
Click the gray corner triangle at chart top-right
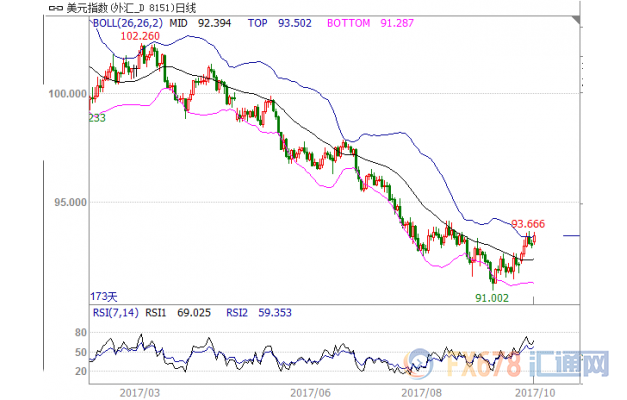(576, 20)
